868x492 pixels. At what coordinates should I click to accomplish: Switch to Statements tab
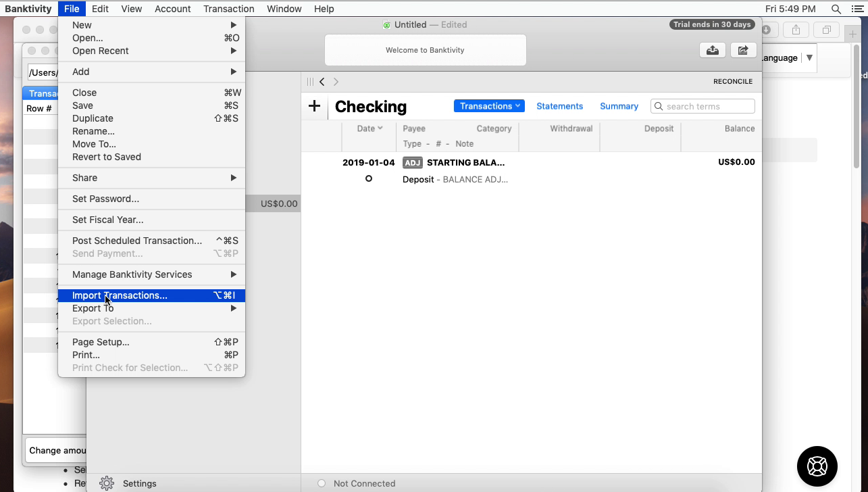tap(559, 106)
